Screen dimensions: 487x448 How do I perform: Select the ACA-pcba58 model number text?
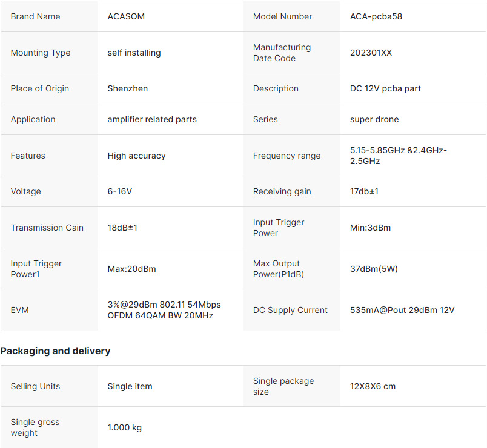376,16
